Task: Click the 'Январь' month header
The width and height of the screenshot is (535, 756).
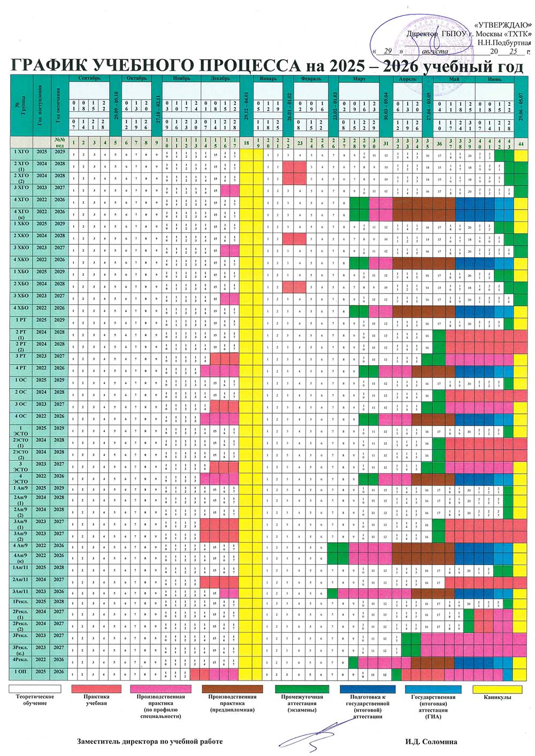Action: coord(268,79)
